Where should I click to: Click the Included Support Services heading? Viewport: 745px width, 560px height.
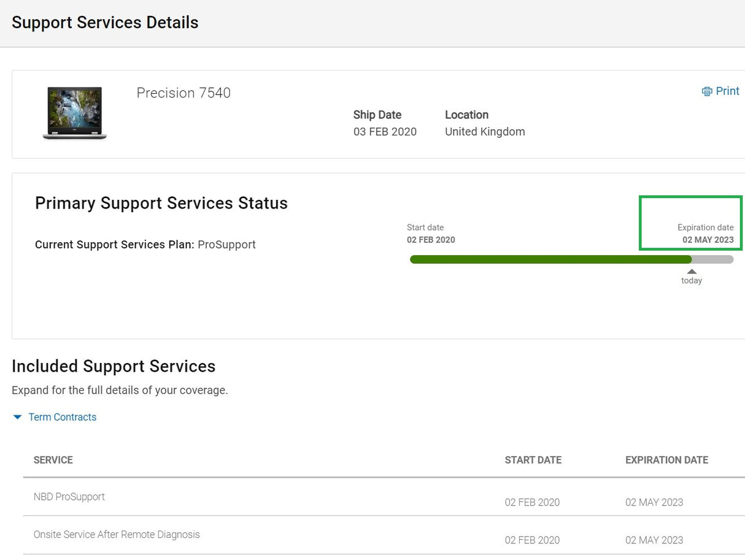pos(114,366)
